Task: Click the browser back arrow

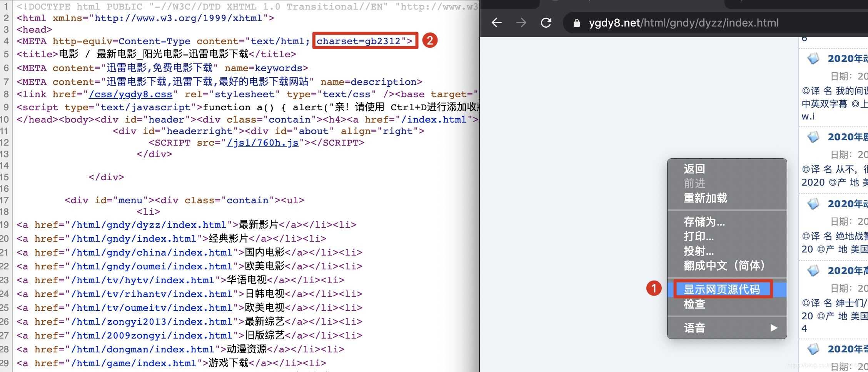Action: [x=497, y=23]
